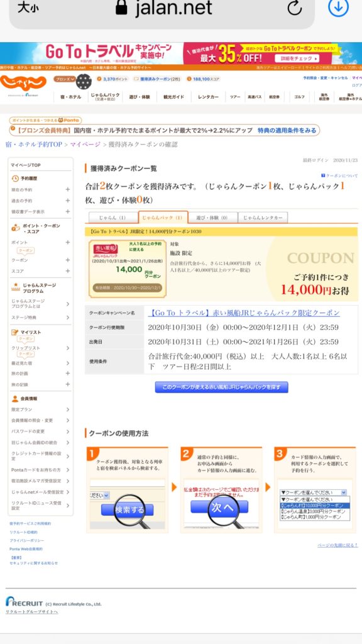
Task: Expand 現在の予約 plus icon
Action: (x=67, y=190)
